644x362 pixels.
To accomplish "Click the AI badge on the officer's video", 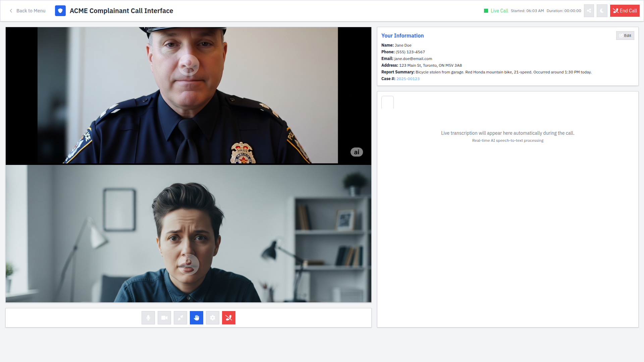I will coord(356,152).
